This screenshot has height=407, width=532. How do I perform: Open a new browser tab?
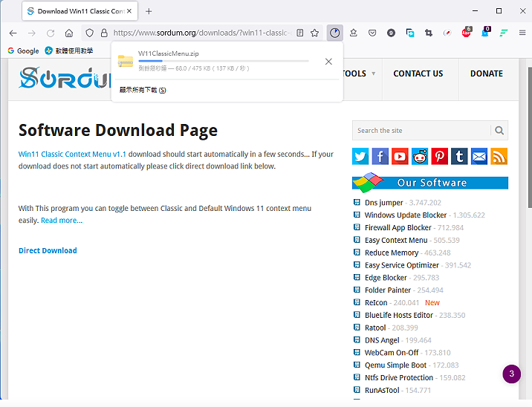(149, 11)
